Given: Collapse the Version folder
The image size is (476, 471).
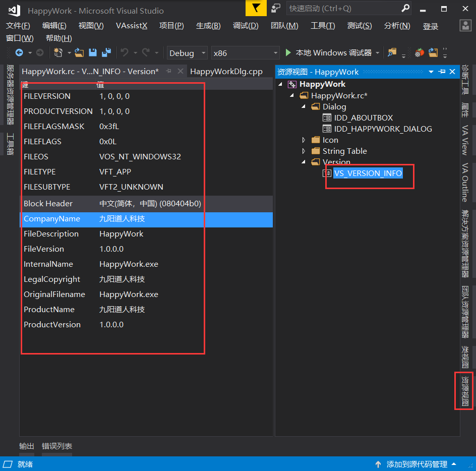Looking at the screenshot, I should (x=303, y=162).
